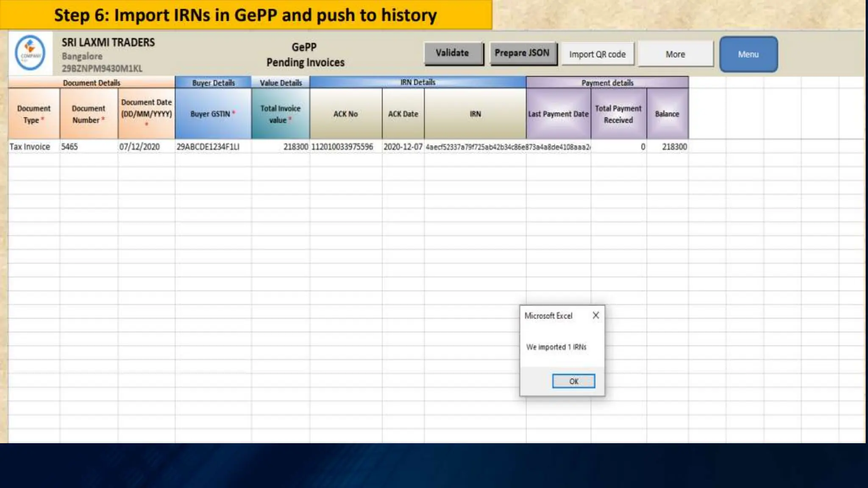Open the More options button
The width and height of the screenshot is (868, 488).
tap(675, 54)
